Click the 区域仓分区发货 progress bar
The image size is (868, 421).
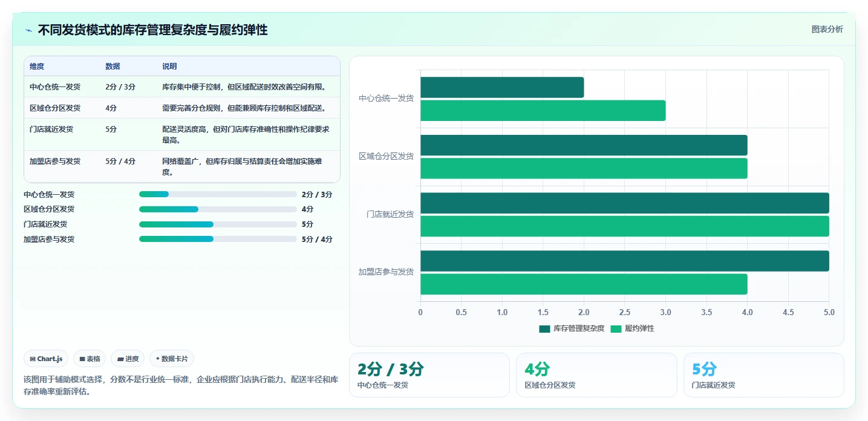click(218, 209)
